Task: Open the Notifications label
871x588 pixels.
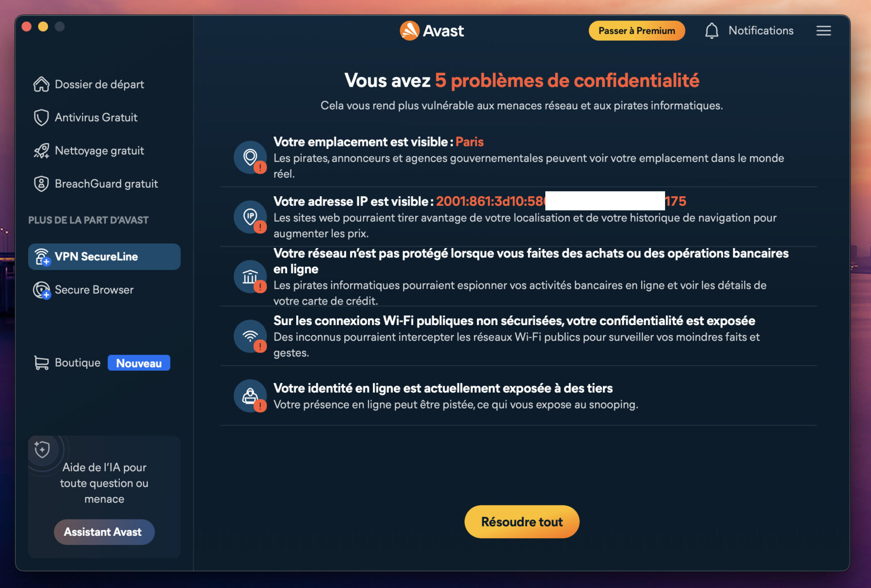Action: click(x=761, y=31)
